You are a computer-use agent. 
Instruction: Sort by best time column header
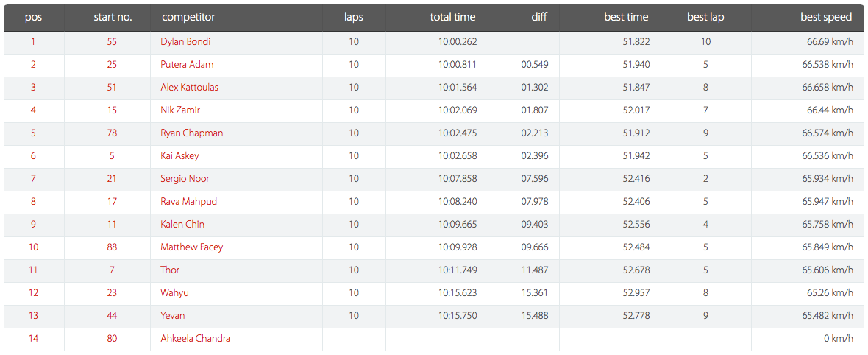626,17
